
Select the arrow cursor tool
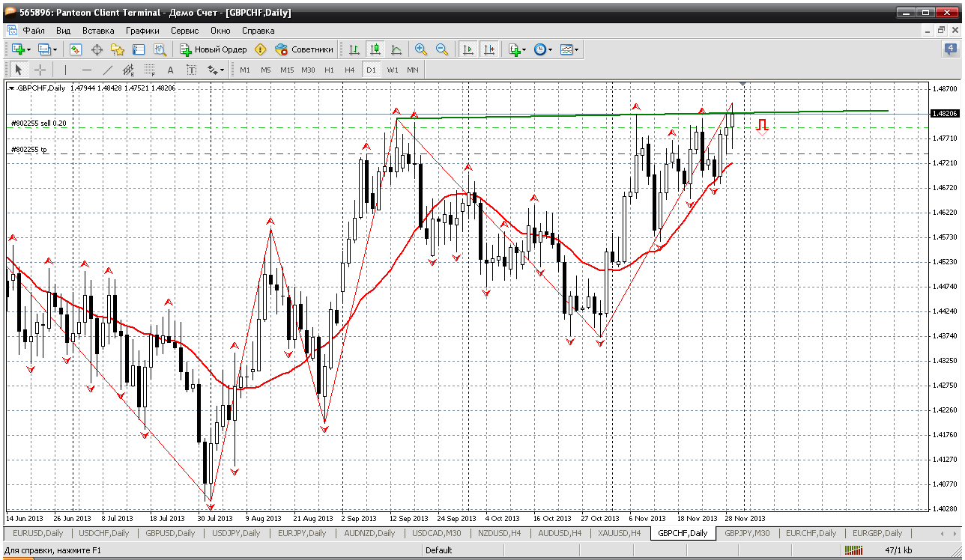tap(19, 70)
